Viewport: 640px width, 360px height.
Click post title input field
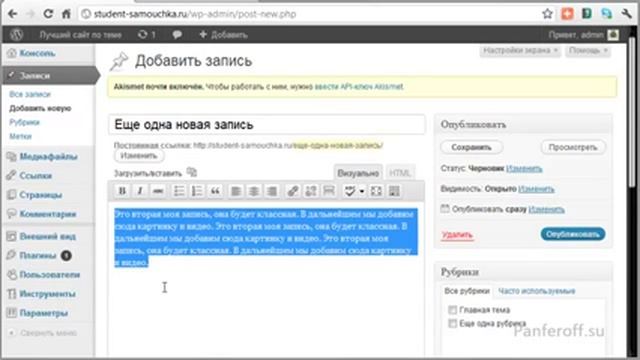(267, 124)
